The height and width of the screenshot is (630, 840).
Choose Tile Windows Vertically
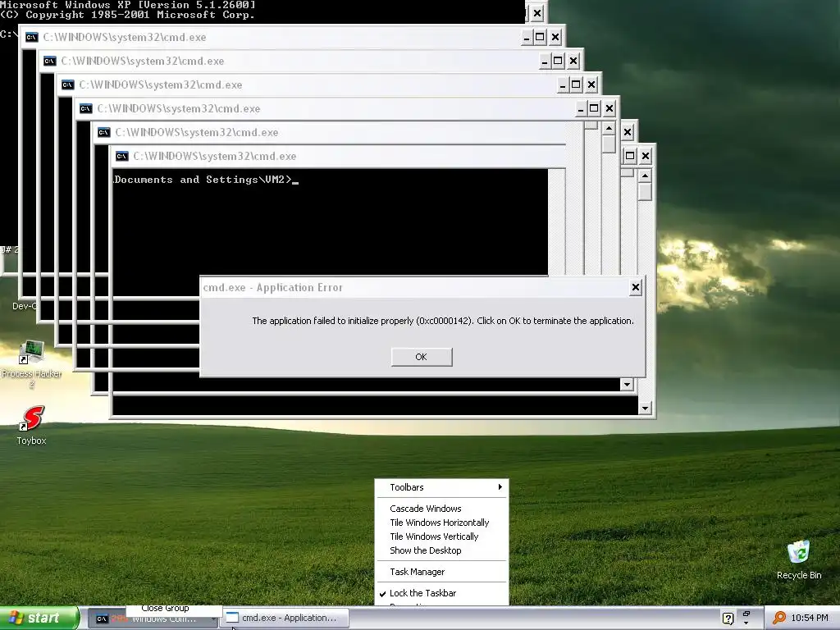434,536
